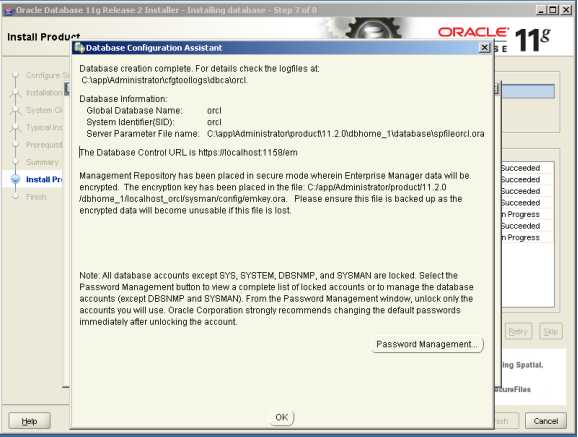
Task: Click Cancel in the Oracle installer
Action: click(546, 421)
